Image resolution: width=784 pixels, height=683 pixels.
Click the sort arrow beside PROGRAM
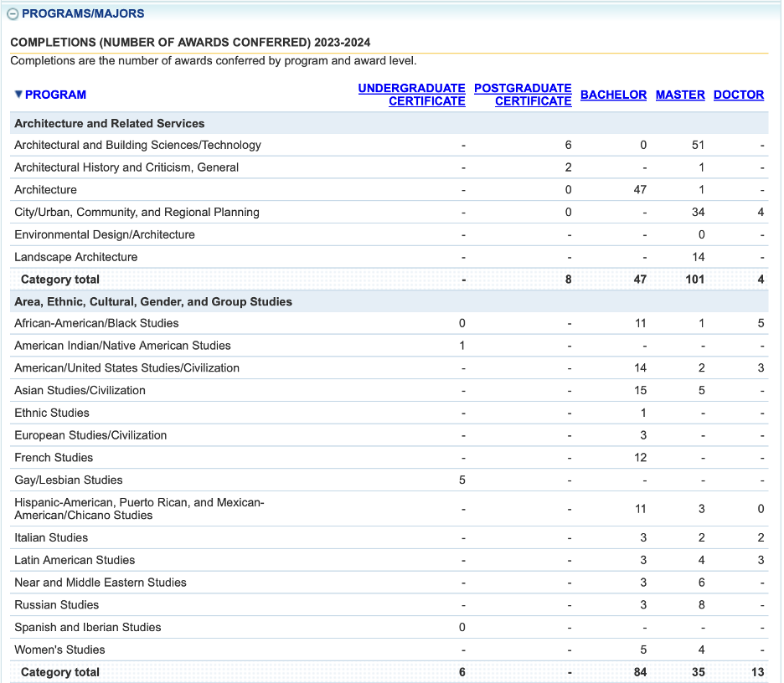(x=18, y=95)
